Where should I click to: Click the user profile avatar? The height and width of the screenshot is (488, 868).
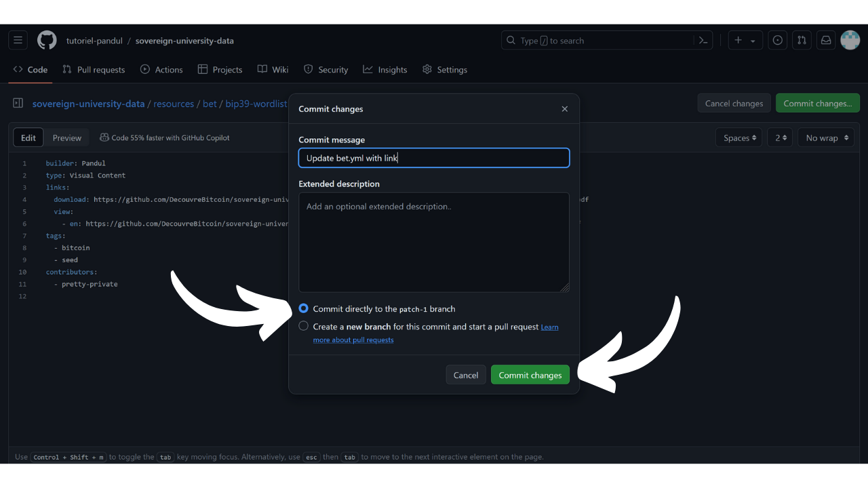(x=850, y=41)
